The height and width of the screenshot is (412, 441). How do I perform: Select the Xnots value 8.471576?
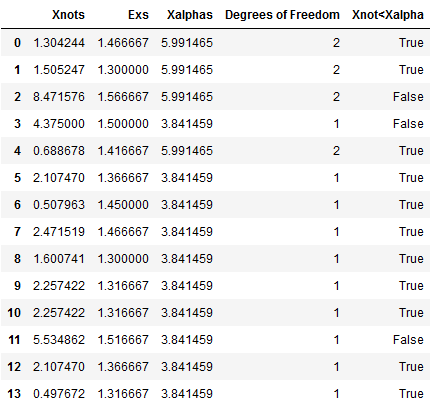coord(59,97)
